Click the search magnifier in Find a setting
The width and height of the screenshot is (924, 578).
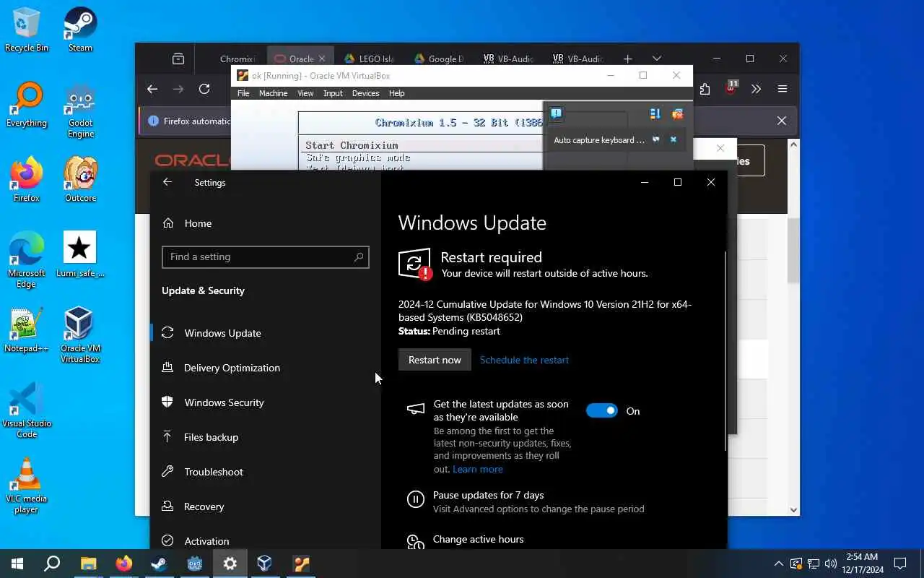[359, 256]
